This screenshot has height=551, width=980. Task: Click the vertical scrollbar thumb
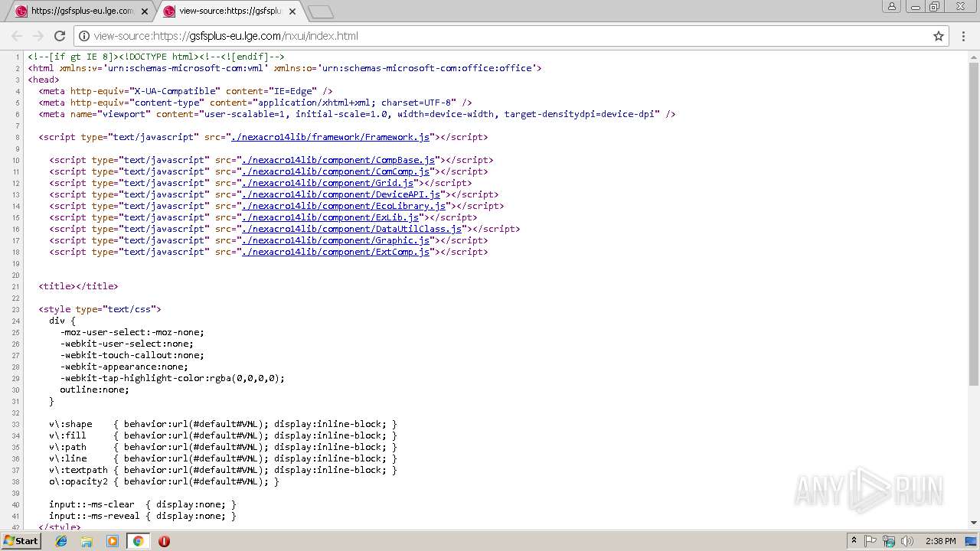[x=974, y=226]
